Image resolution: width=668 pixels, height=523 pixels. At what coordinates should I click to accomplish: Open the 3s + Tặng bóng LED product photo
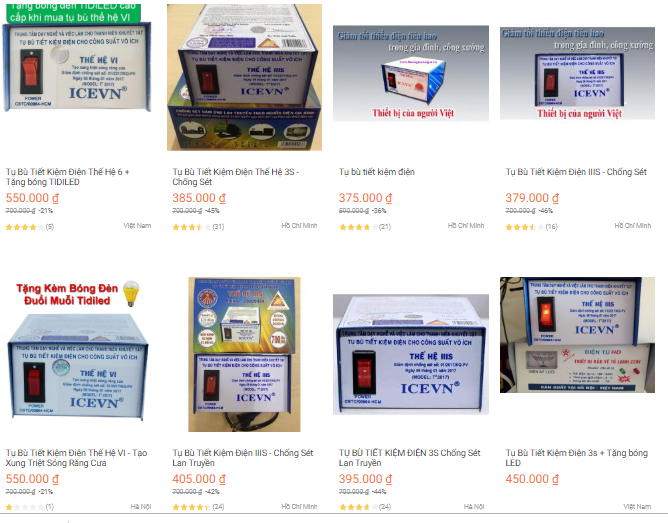pyautogui.click(x=577, y=335)
